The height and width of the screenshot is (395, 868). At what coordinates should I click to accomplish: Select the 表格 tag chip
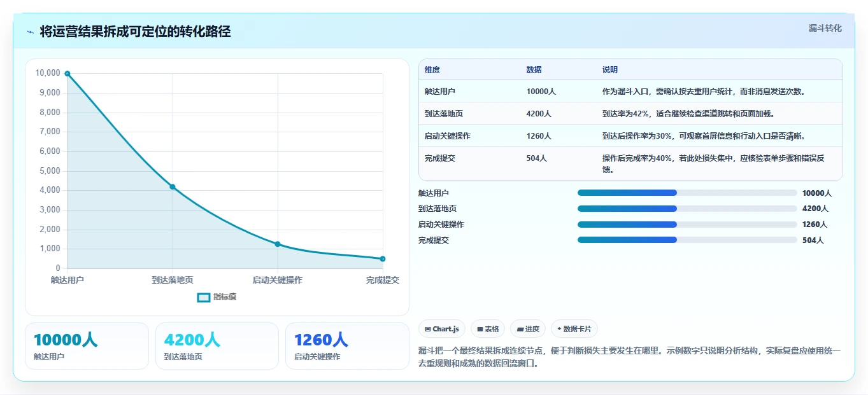point(488,329)
